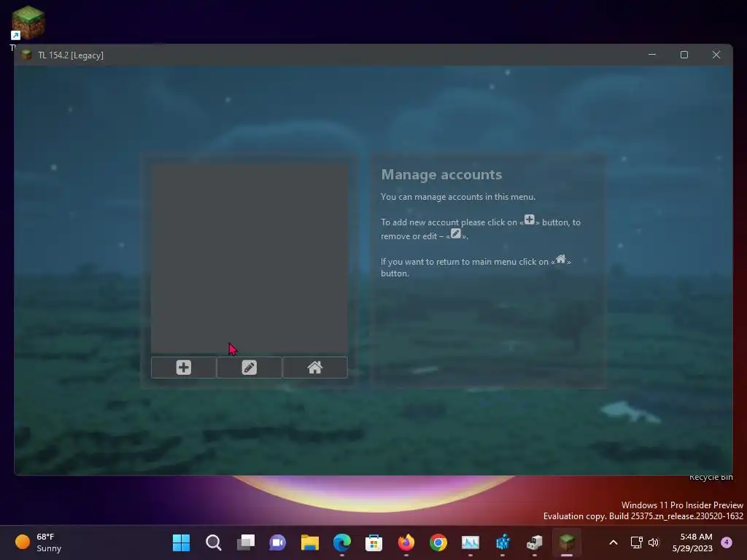The image size is (747, 560).
Task: Click "You can manage accounts in this menu." text
Action: pyautogui.click(x=458, y=197)
